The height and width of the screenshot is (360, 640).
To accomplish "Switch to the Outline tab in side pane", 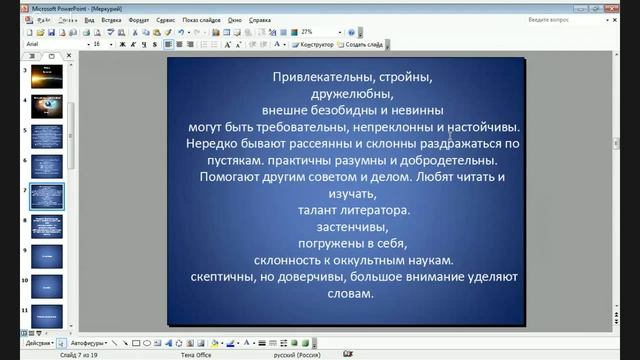I will coord(32,56).
